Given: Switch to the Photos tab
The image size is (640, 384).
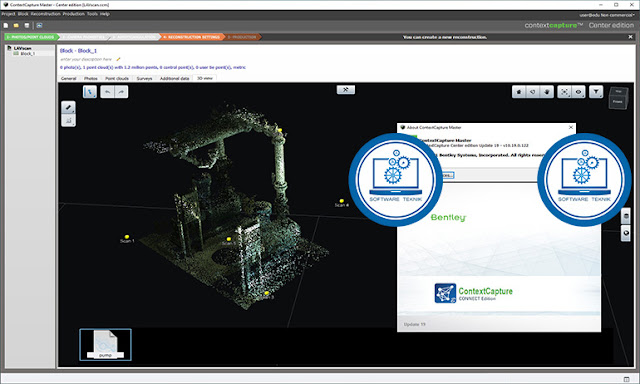Looking at the screenshot, I should point(91,78).
